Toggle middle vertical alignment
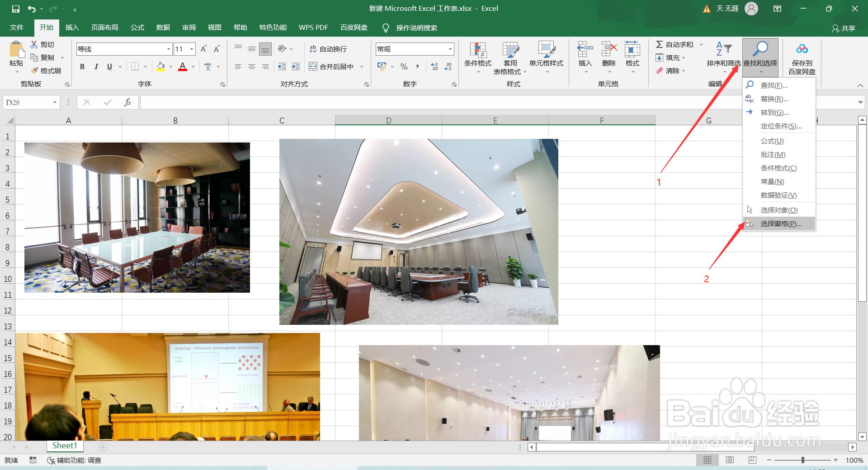The height and width of the screenshot is (470, 868). [252, 49]
